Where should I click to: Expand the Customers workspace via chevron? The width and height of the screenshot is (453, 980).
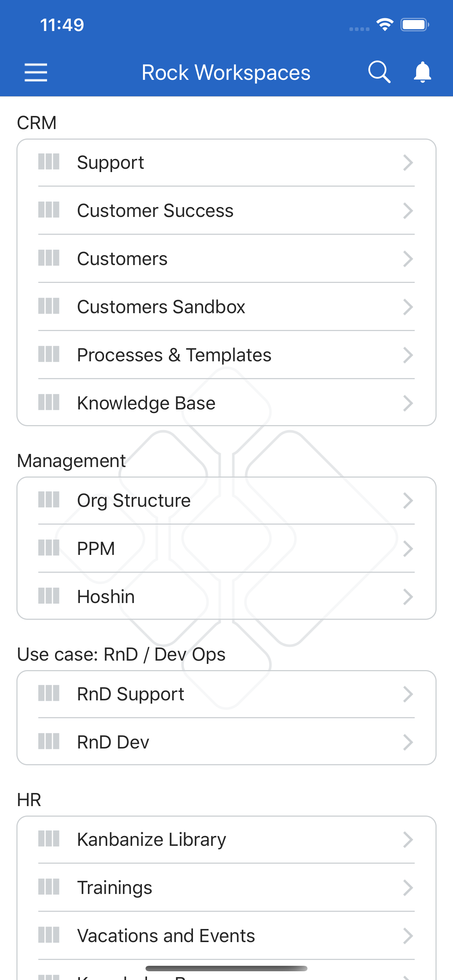(409, 259)
